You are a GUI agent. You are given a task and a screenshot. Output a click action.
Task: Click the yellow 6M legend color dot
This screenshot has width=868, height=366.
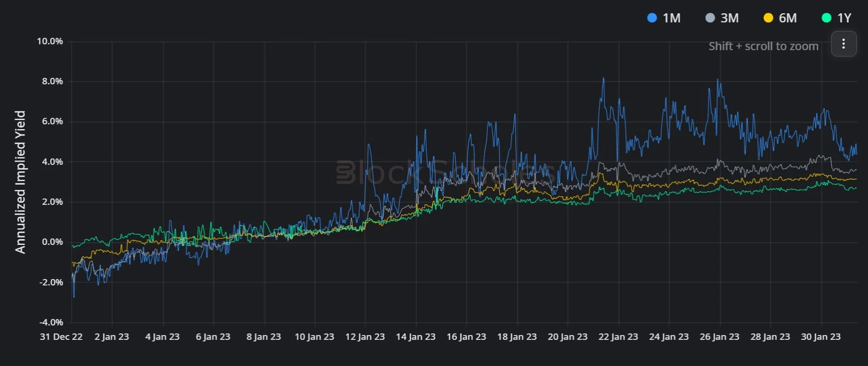coord(768,18)
